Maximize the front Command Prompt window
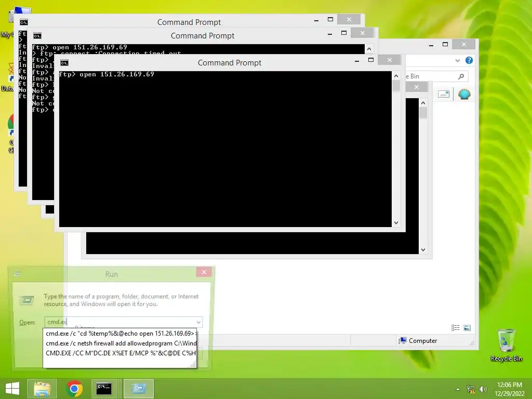This screenshot has height=399, width=532. (x=371, y=60)
